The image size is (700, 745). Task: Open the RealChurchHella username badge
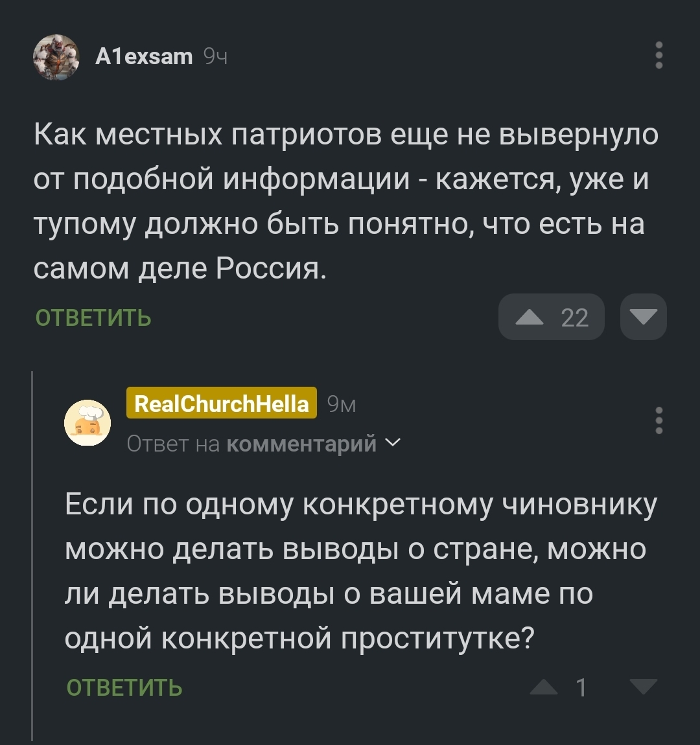click(x=222, y=404)
